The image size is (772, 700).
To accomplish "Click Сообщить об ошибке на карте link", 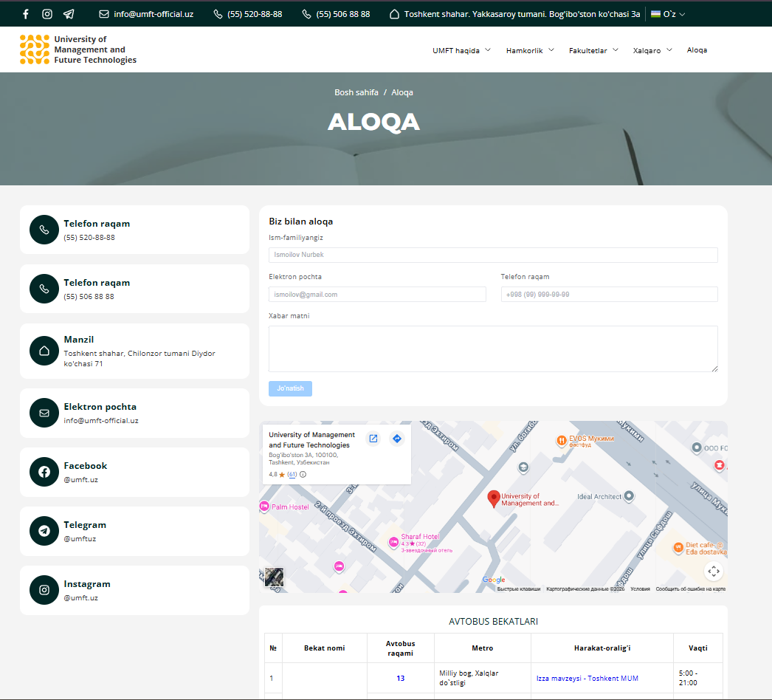I will click(x=690, y=589).
